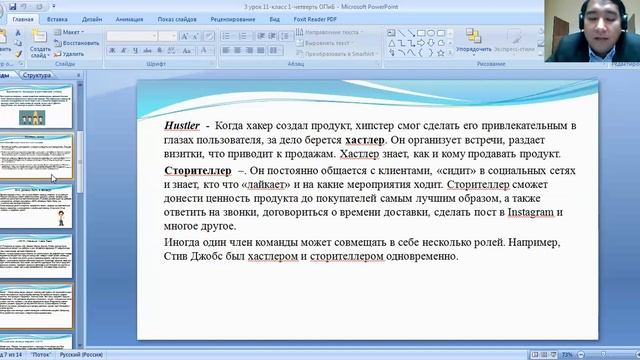Open the Показ слайдов ribbon tab
The height and width of the screenshot is (360, 640).
pos(177,19)
